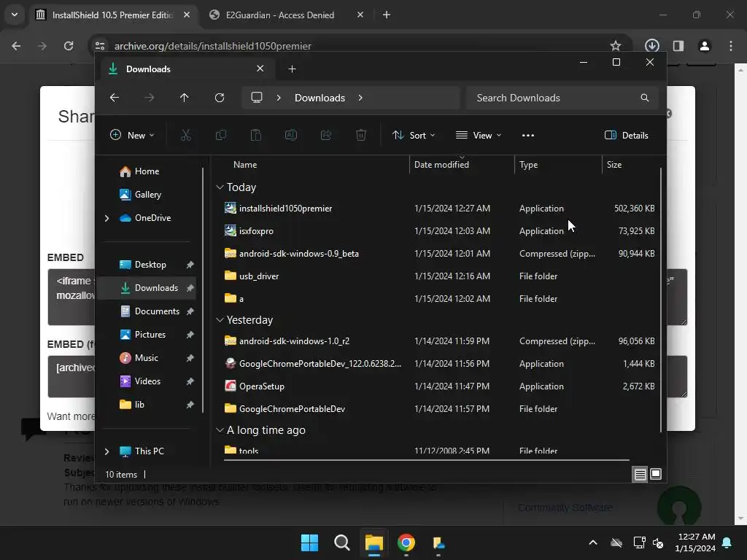Switch to details list view icon in status bar
The width and height of the screenshot is (747, 560).
point(640,474)
